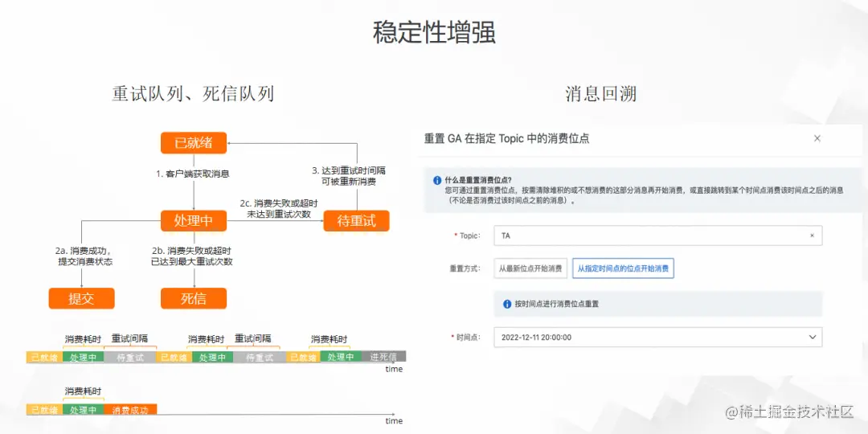The width and height of the screenshot is (868, 434).
Task: Select 从最新位点开始消费 reset option
Action: click(x=530, y=268)
